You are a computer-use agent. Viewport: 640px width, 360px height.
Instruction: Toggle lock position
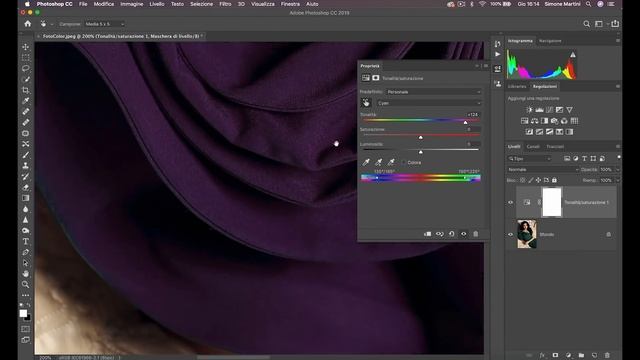click(x=538, y=180)
